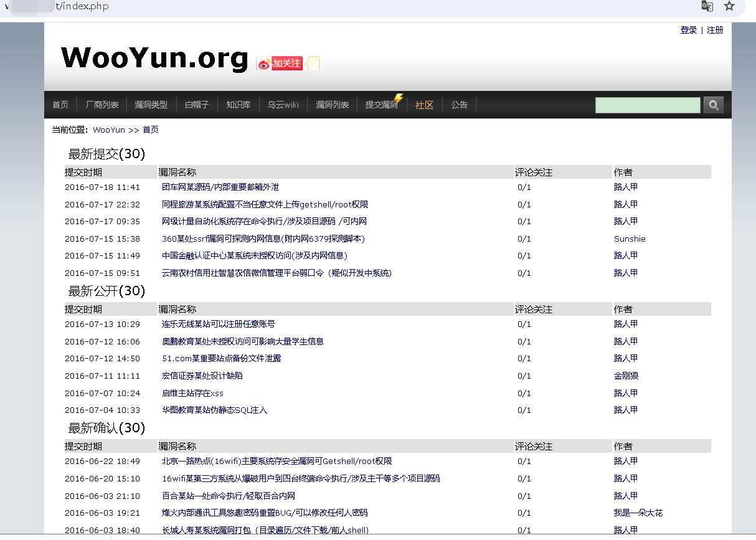Screen dimensions: 756x540
Task: Click the 最新公开(30) section heading
Action: (106, 291)
